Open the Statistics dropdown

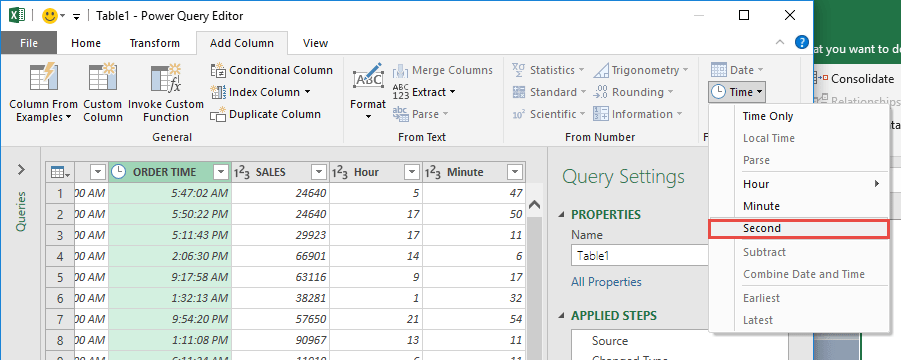pos(548,70)
